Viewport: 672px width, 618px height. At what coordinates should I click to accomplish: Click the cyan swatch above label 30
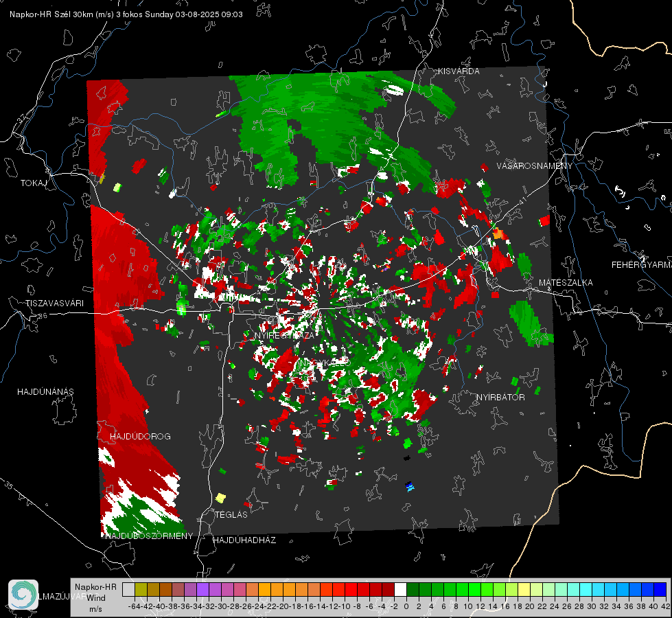point(599,589)
